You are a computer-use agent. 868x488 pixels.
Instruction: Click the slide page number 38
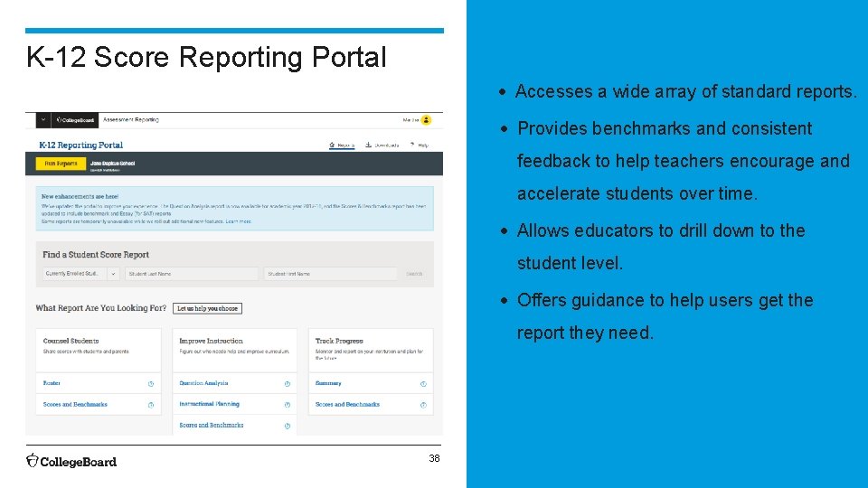435,458
